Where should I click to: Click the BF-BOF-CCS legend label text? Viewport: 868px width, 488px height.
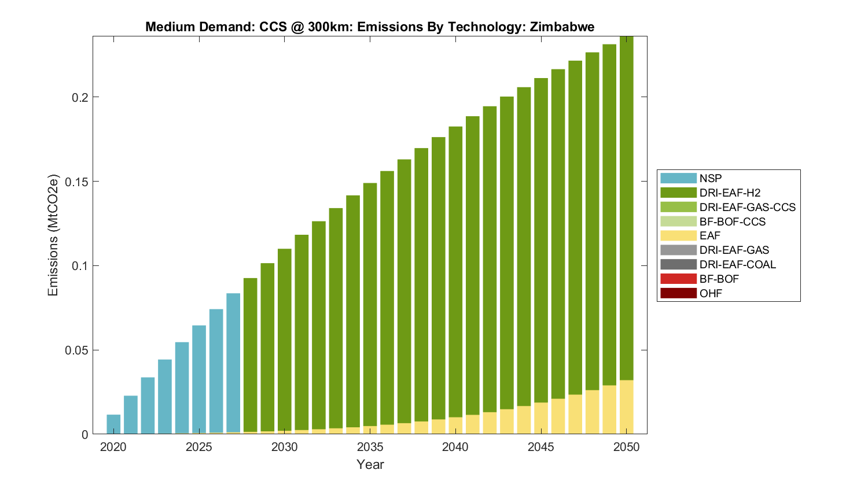click(732, 221)
